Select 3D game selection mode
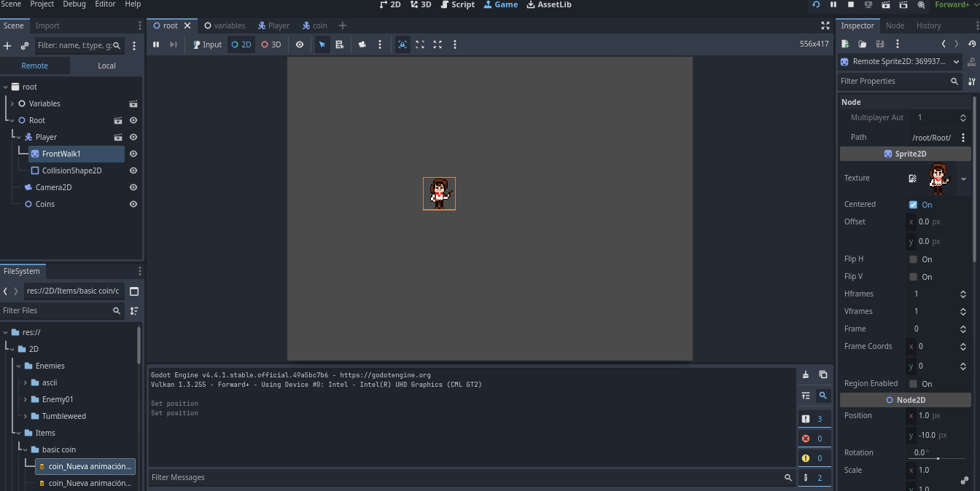Screen dimensions: 980x491 click(x=271, y=44)
